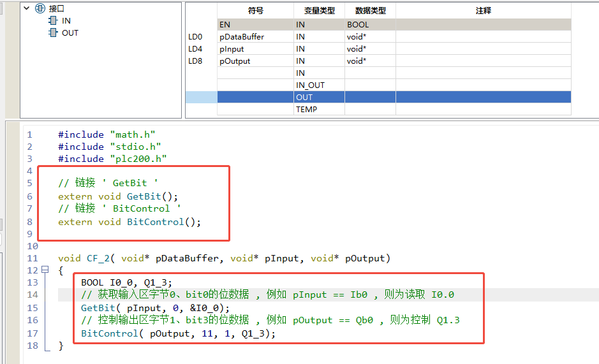Viewport: 599px width, 364px height.
Task: Click empty symbol field in OUT row
Action: pos(256,98)
